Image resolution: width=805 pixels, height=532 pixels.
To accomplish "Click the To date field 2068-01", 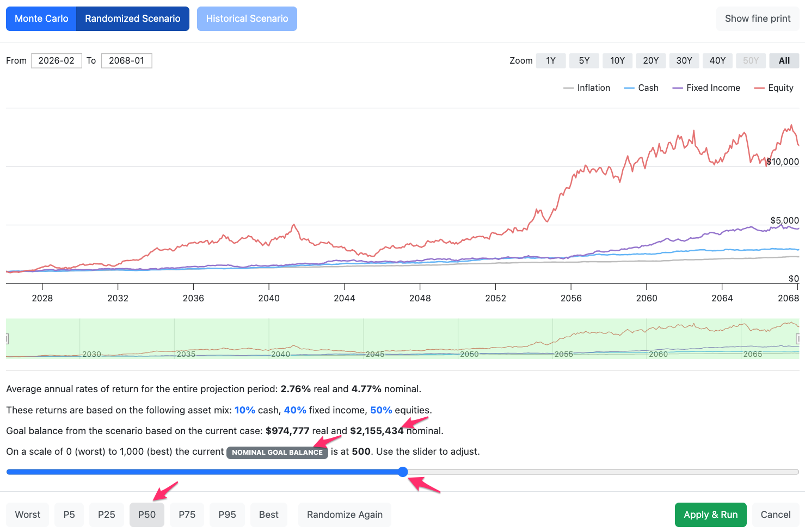I will click(127, 60).
